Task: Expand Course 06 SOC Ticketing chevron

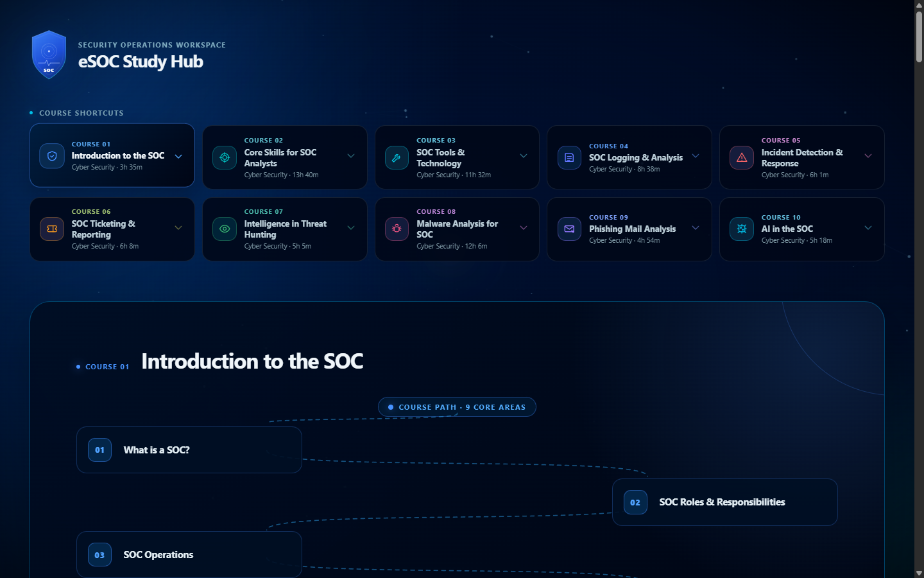Action: tap(178, 228)
